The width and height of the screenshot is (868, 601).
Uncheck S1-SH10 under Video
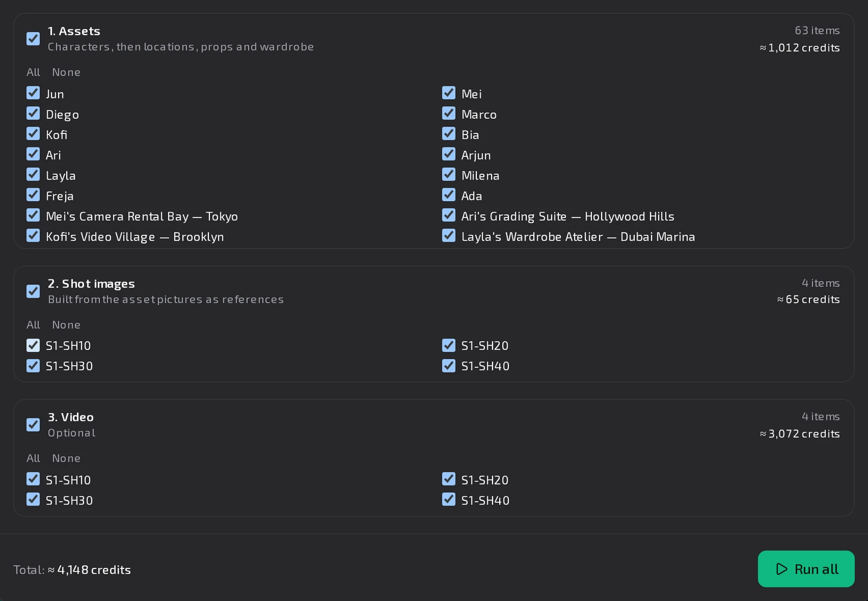(x=33, y=479)
